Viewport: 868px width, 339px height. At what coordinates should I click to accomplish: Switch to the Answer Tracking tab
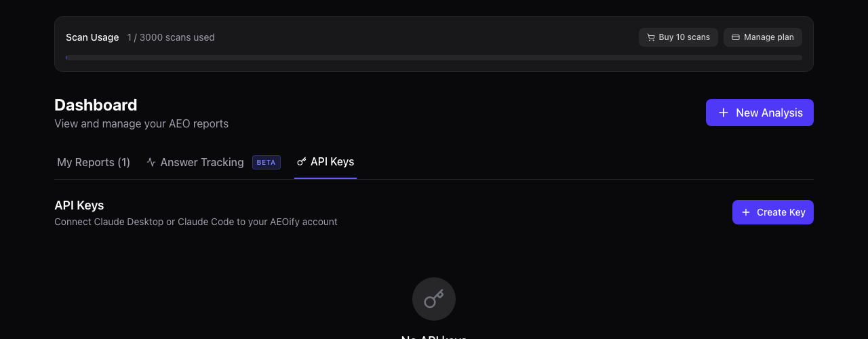[202, 163]
